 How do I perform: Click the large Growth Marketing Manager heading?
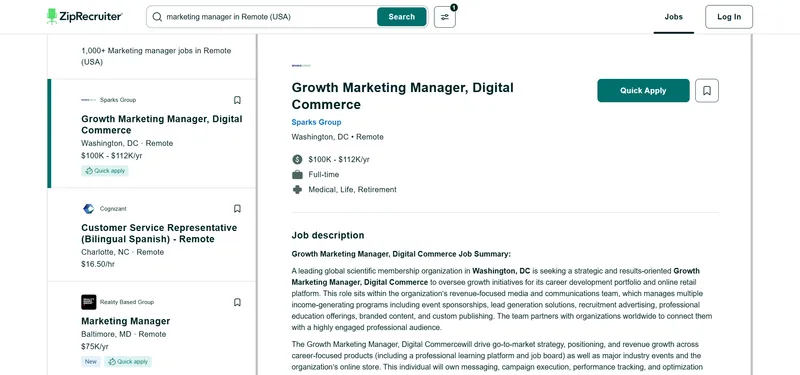click(x=403, y=96)
